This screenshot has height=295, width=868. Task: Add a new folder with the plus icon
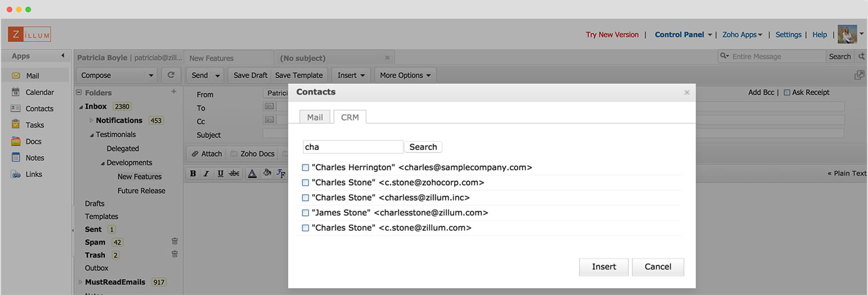click(x=174, y=92)
